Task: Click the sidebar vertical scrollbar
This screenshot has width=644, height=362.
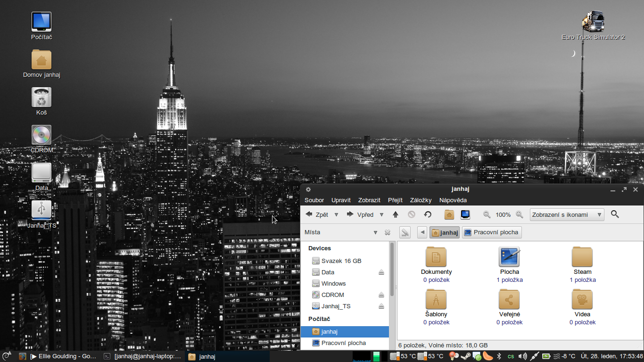Action: pos(392,269)
